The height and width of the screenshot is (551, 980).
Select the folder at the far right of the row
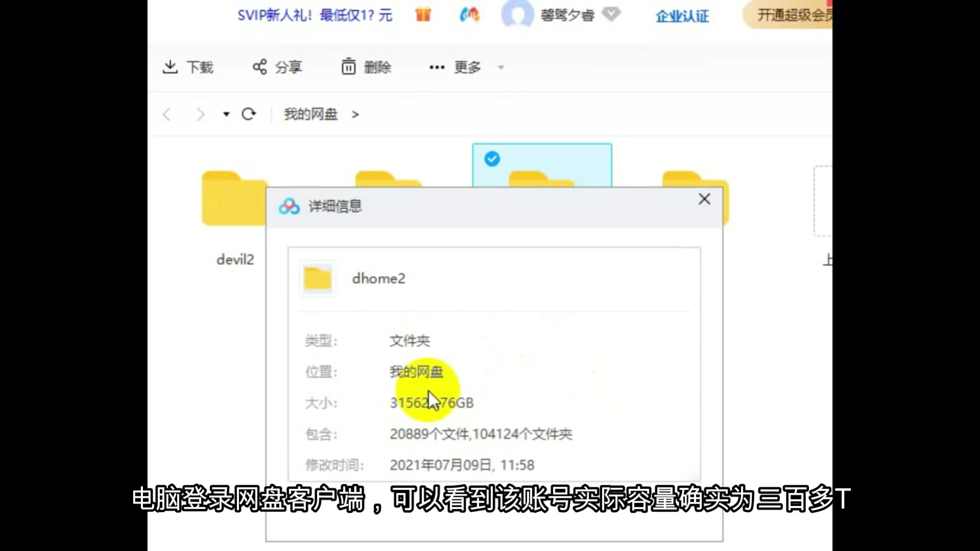pyautogui.click(x=695, y=199)
